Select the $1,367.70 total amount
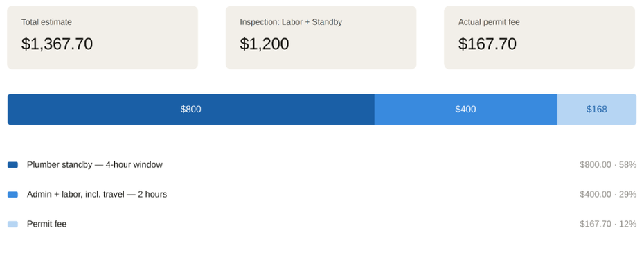The height and width of the screenshot is (262, 644). [57, 44]
